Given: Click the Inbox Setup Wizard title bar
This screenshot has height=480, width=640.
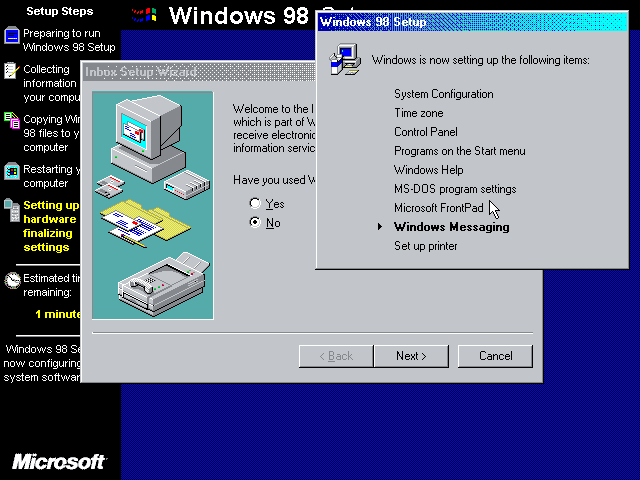Looking at the screenshot, I should pyautogui.click(x=199, y=72).
